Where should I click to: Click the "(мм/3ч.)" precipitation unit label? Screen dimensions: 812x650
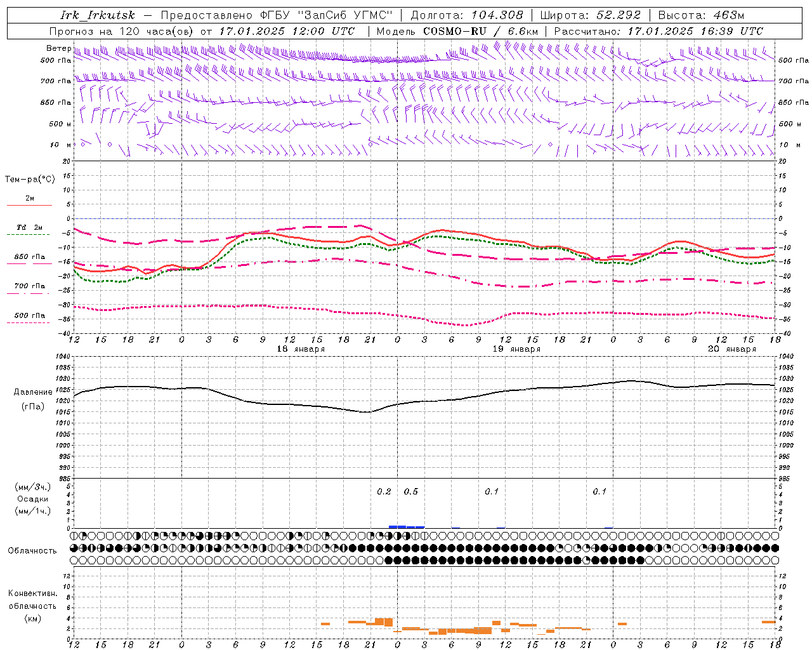click(x=33, y=487)
